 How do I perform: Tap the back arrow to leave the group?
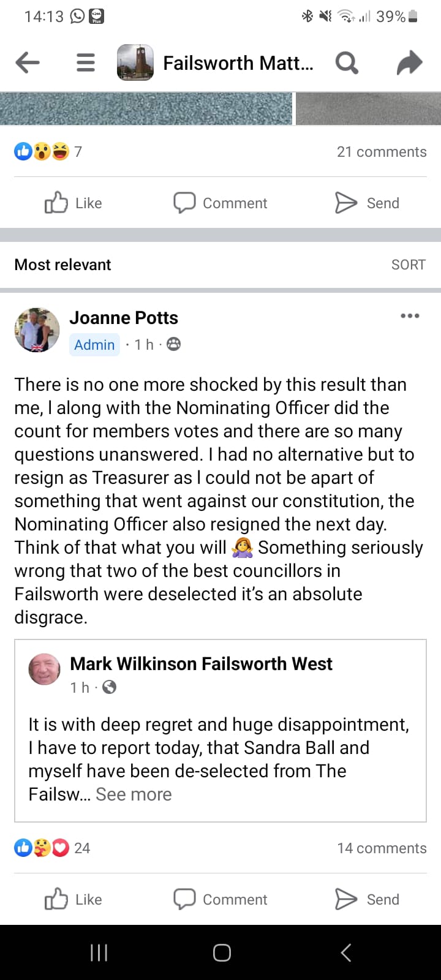(28, 62)
